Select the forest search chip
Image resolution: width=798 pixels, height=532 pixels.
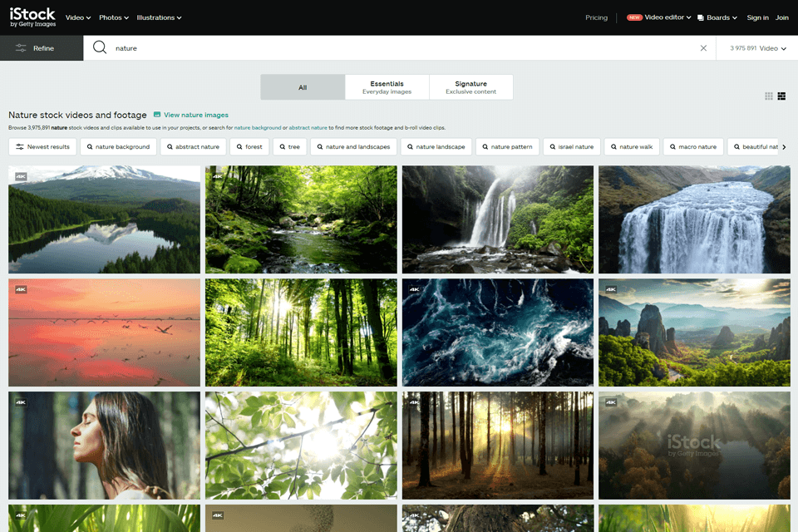pos(249,146)
